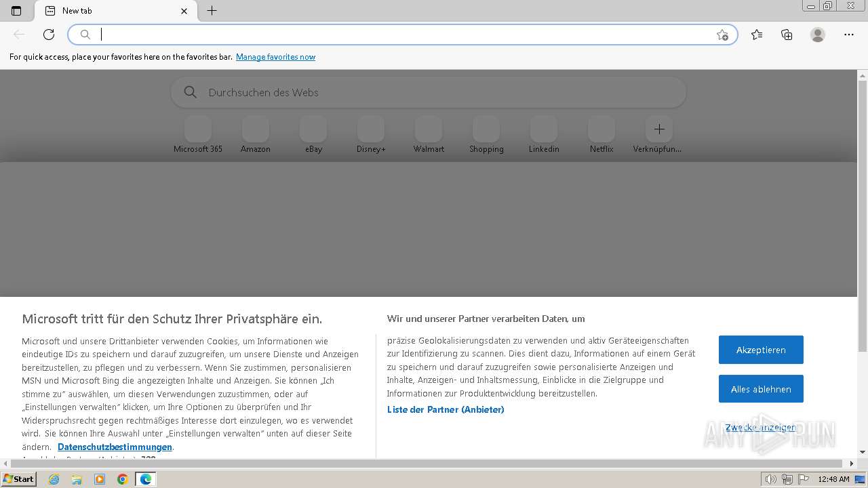The image size is (868, 488).
Task: Click the search magnifier in web search box
Action: [191, 92]
